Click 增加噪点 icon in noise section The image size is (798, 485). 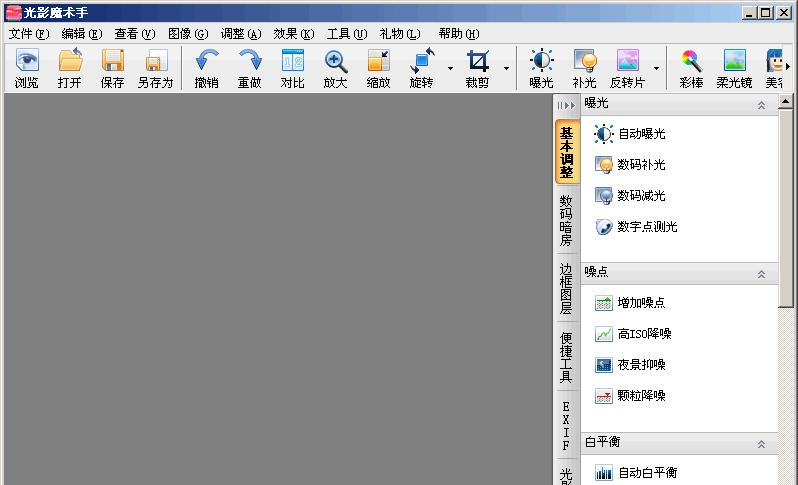(x=604, y=303)
